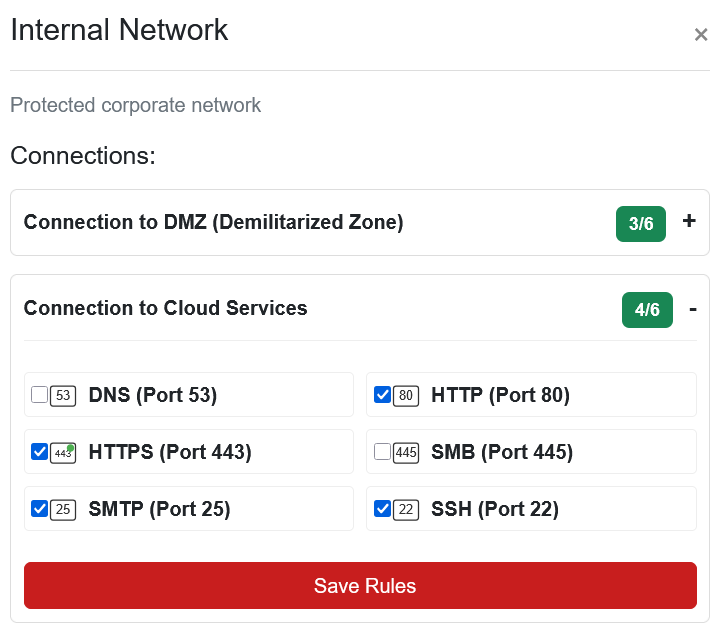The image size is (721, 626).
Task: Collapse Cloud Services with the minus sign
Action: (x=692, y=309)
